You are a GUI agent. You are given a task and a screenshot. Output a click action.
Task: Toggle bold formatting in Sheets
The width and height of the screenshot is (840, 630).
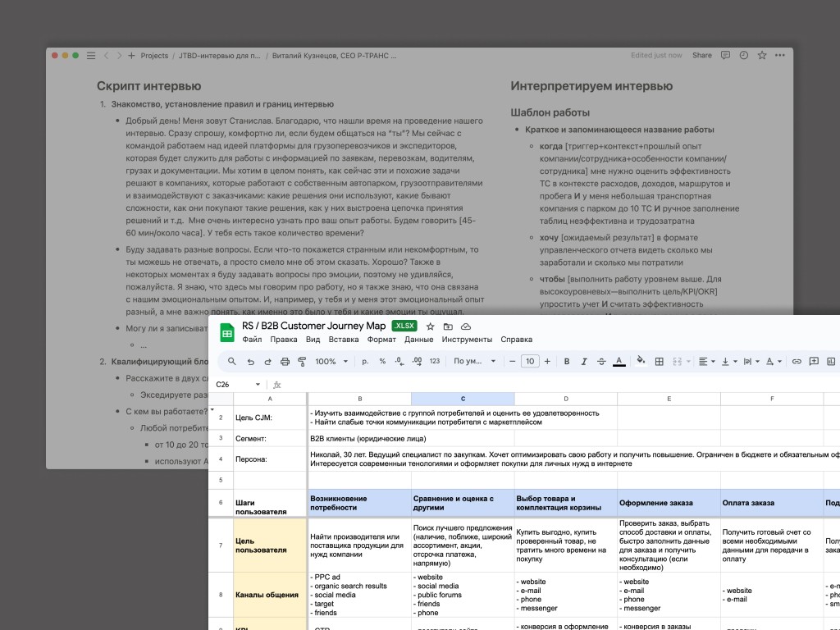tap(568, 361)
